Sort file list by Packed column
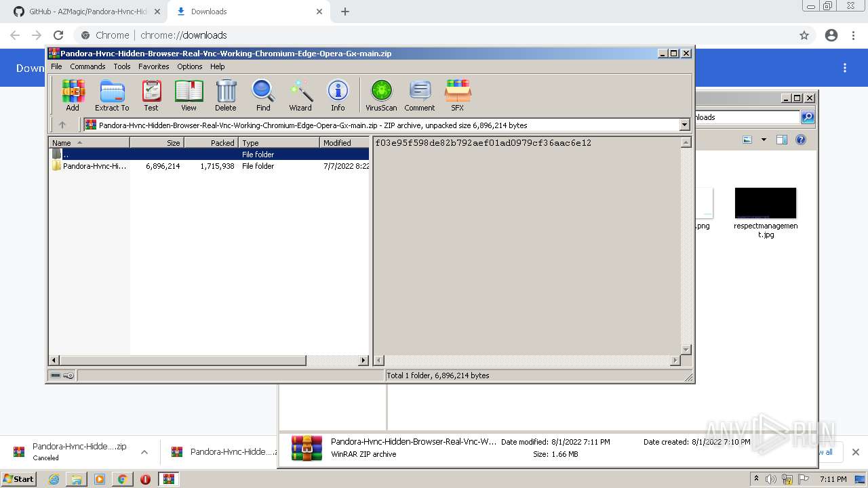The image size is (868, 488). [211, 142]
